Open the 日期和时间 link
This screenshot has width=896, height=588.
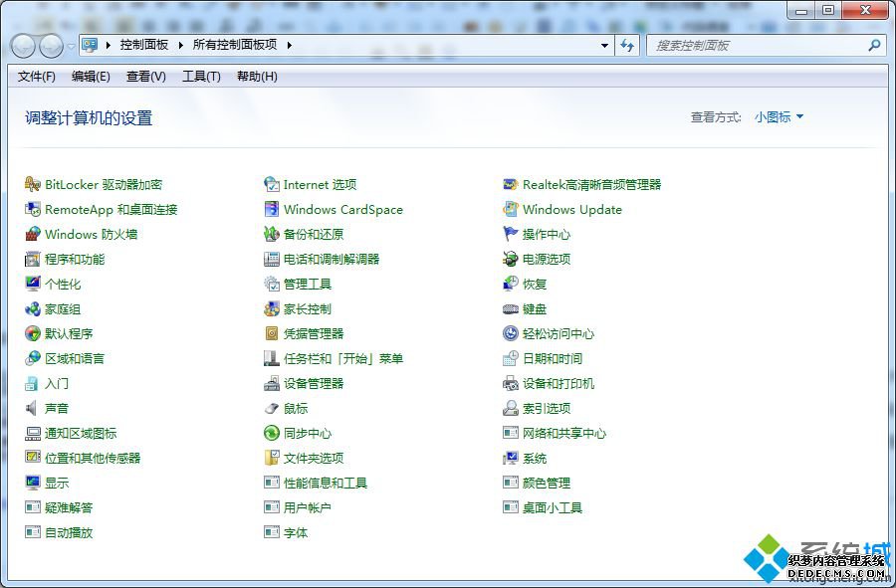[553, 358]
